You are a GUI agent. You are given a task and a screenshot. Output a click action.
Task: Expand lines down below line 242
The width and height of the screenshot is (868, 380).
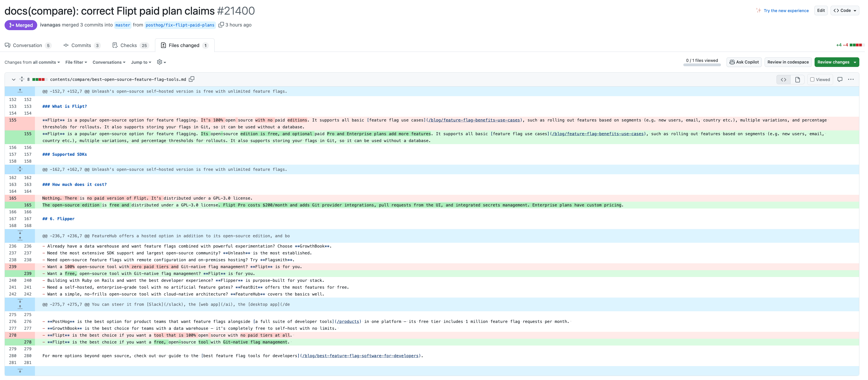(x=20, y=301)
